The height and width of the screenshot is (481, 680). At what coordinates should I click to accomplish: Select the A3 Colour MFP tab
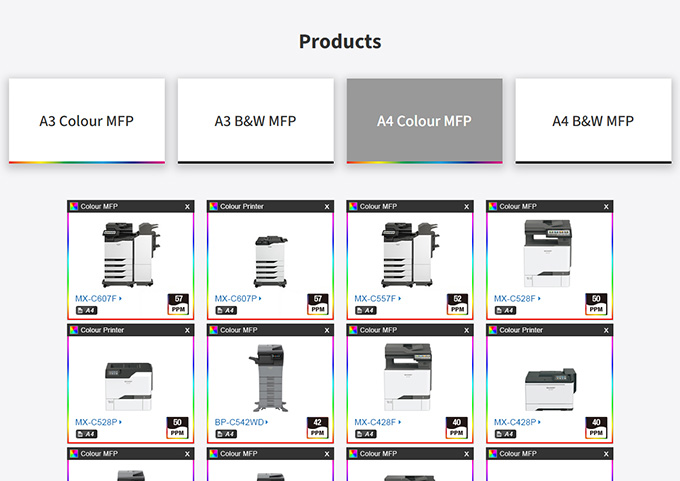(87, 121)
